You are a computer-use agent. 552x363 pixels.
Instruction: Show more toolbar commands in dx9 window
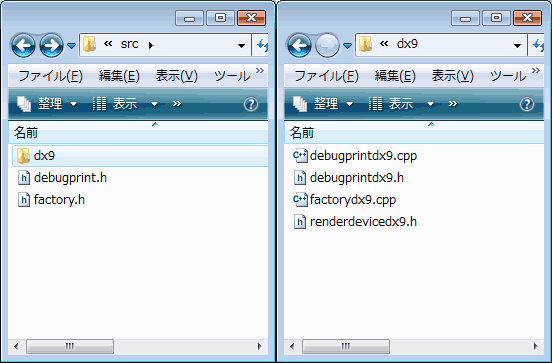tap(453, 104)
